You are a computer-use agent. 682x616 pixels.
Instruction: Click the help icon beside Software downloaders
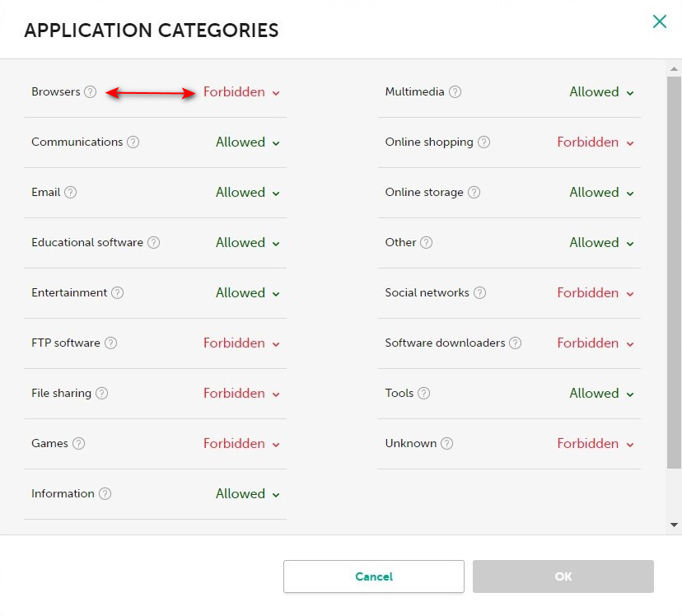coord(516,343)
